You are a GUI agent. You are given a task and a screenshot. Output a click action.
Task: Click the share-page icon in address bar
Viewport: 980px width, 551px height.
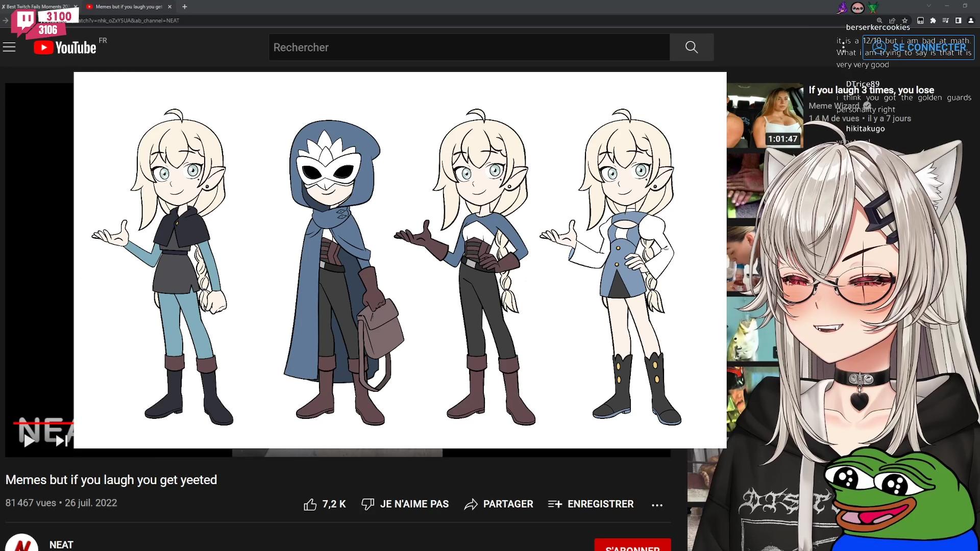click(892, 20)
